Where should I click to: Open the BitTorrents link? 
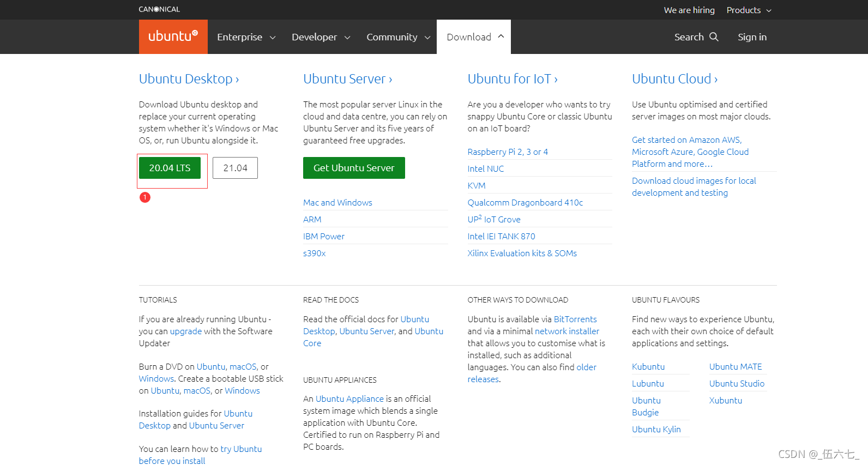pos(575,319)
